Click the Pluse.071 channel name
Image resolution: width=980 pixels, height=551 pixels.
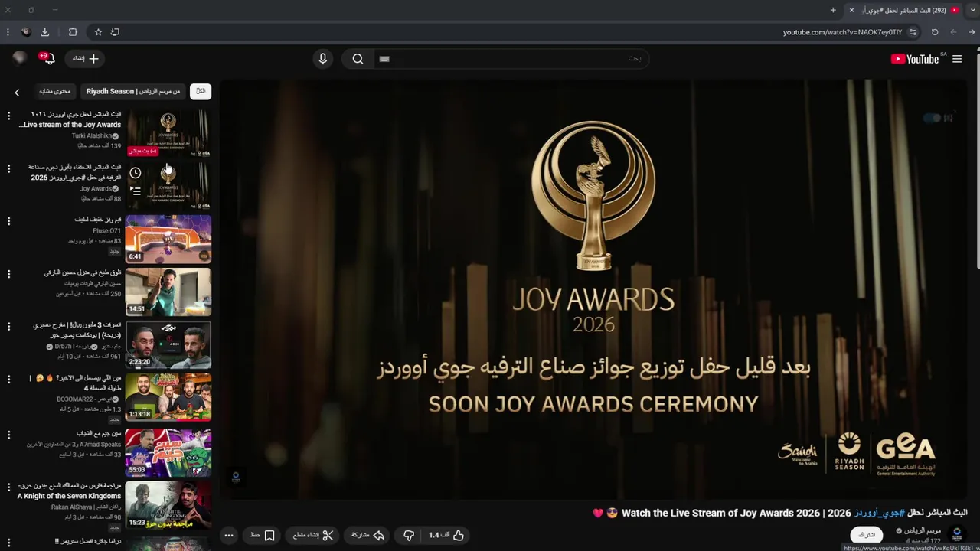point(106,230)
